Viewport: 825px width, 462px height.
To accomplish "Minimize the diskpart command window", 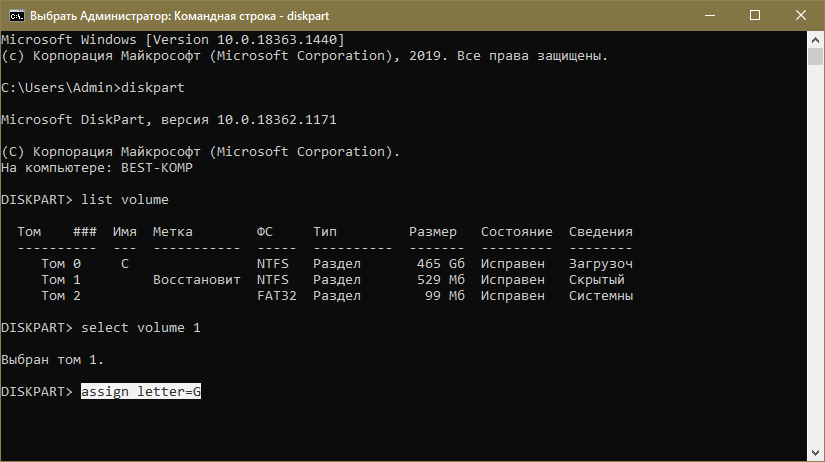I will [686, 16].
